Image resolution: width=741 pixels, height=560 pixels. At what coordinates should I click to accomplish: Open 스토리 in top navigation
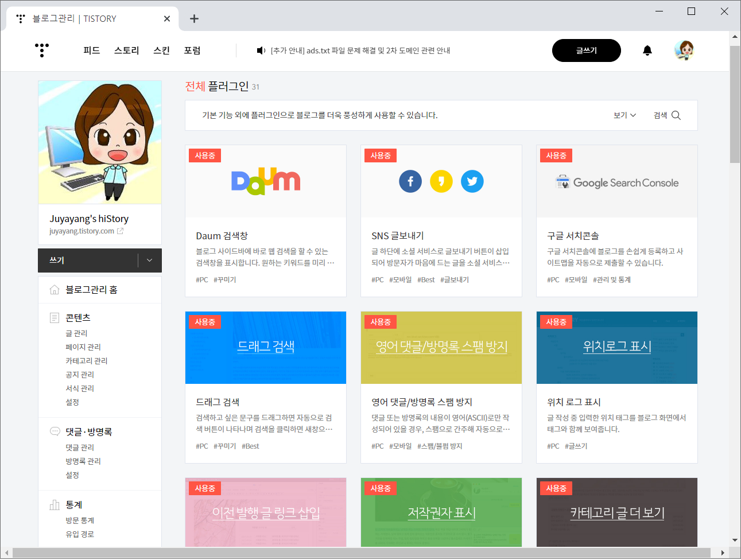pos(127,50)
